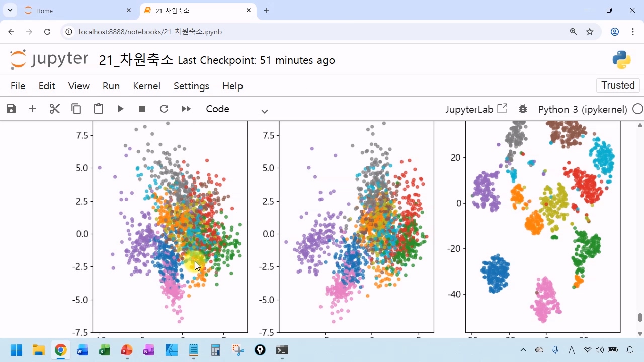This screenshot has width=644, height=362.
Task: Click the notebook vertical scrollbar thumb
Action: (x=640, y=317)
